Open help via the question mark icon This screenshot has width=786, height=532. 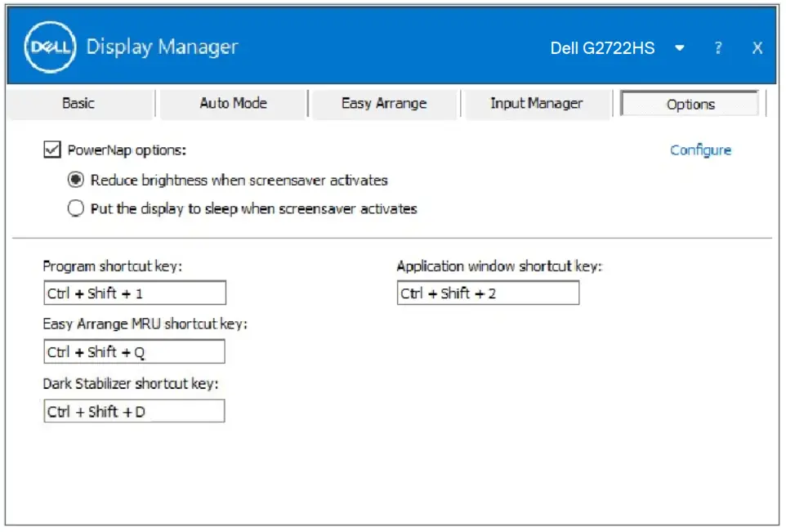point(717,47)
